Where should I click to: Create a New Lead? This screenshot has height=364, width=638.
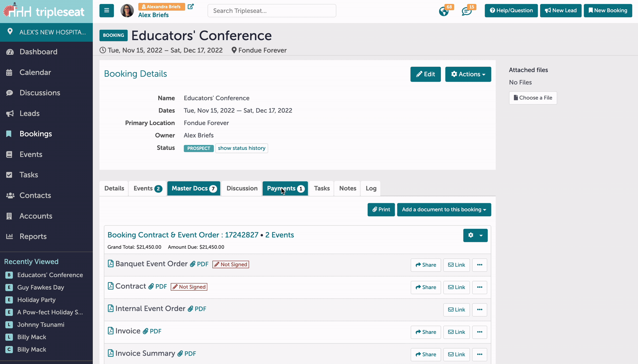click(560, 10)
